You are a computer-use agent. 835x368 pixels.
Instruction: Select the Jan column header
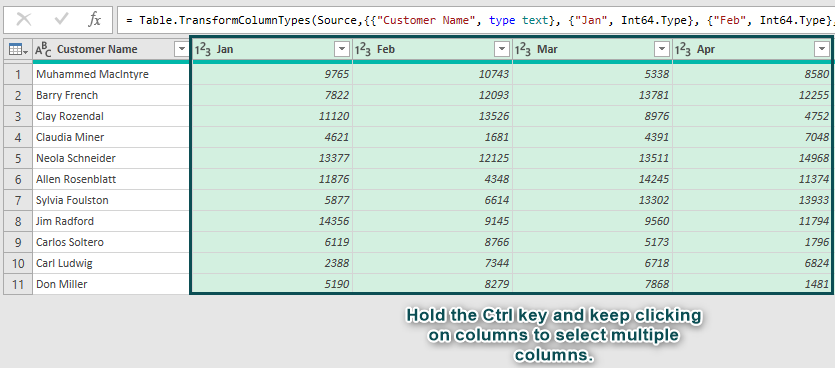click(272, 50)
